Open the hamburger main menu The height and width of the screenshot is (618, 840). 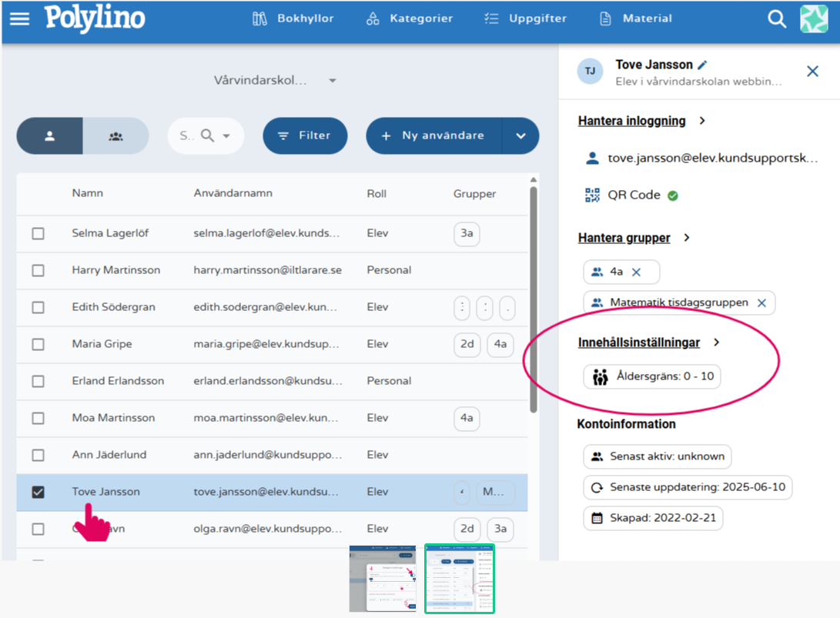click(20, 18)
